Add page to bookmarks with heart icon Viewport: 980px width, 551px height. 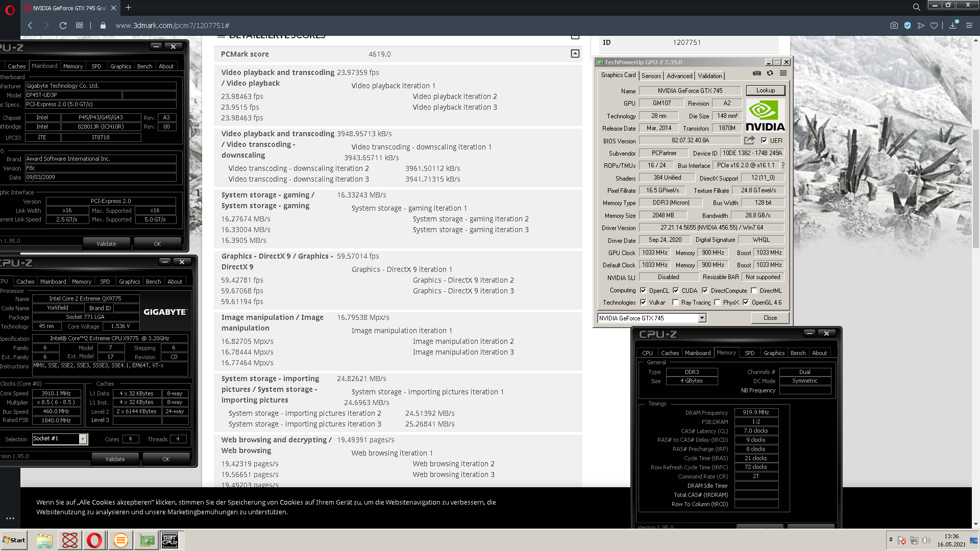(934, 26)
